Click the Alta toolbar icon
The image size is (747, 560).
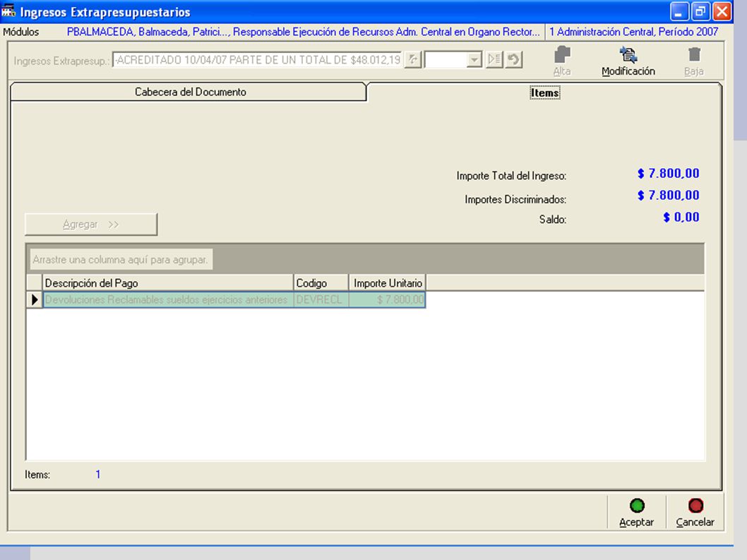[562, 55]
